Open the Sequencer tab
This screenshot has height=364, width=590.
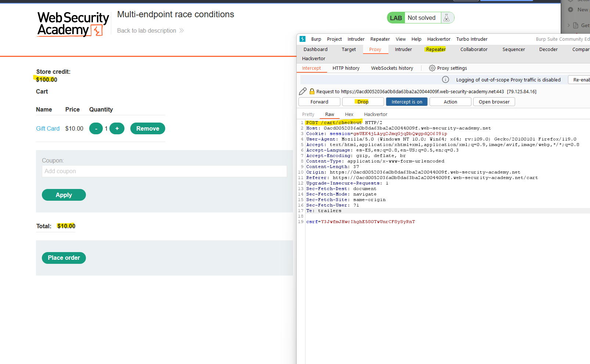tap(514, 50)
